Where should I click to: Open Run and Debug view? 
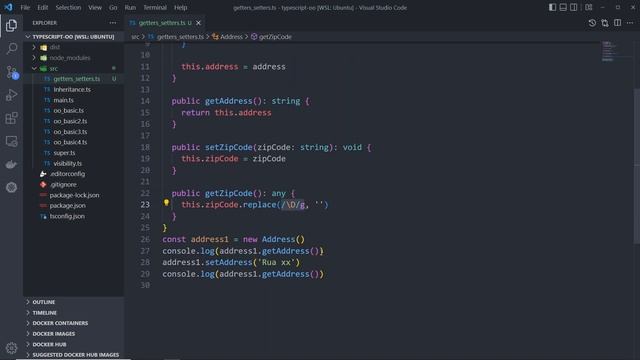(x=11, y=95)
